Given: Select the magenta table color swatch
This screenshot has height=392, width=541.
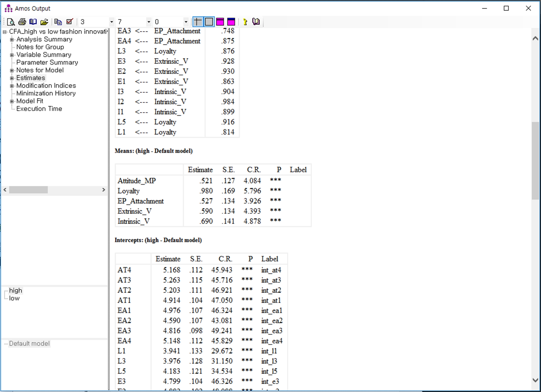Looking at the screenshot, I should pos(220,22).
